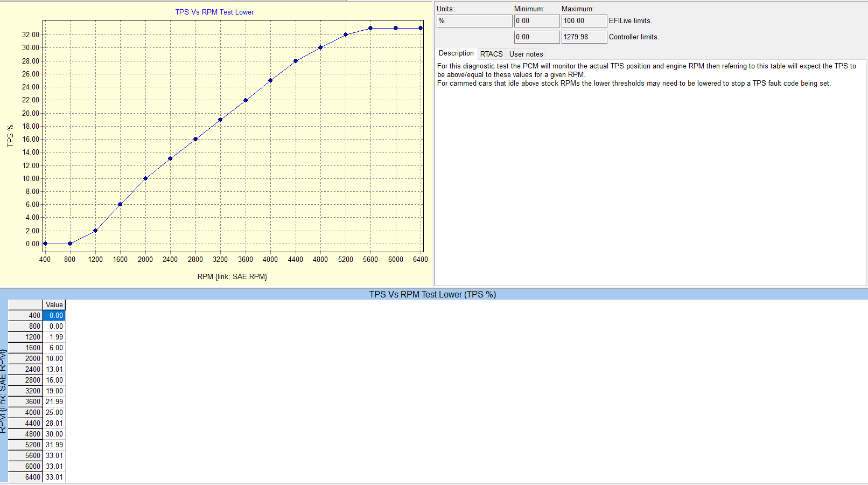Screen dimensions: 868x485
Task: Select the value cell for 400 RPM
Action: coord(54,316)
